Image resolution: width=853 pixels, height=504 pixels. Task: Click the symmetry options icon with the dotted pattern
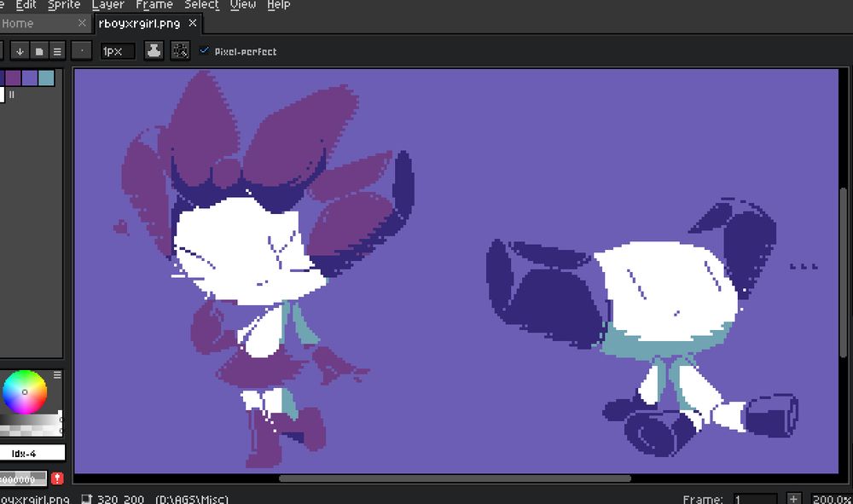180,50
